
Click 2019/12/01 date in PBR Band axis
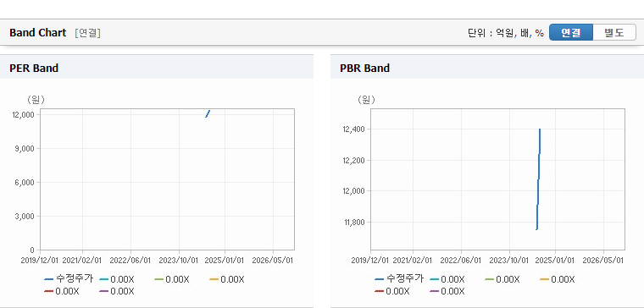pos(370,261)
